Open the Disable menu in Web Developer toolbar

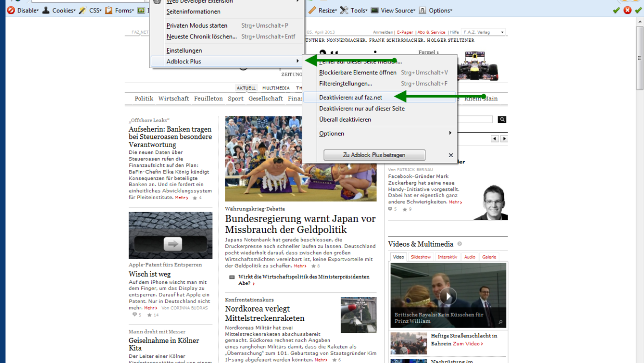[x=22, y=10]
